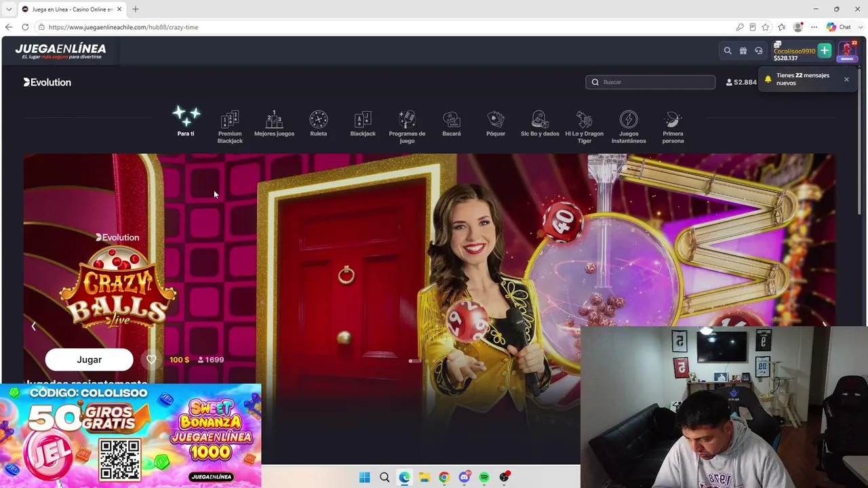The image size is (868, 488).
Task: Add this page to favorites star
Action: pyautogui.click(x=766, y=27)
